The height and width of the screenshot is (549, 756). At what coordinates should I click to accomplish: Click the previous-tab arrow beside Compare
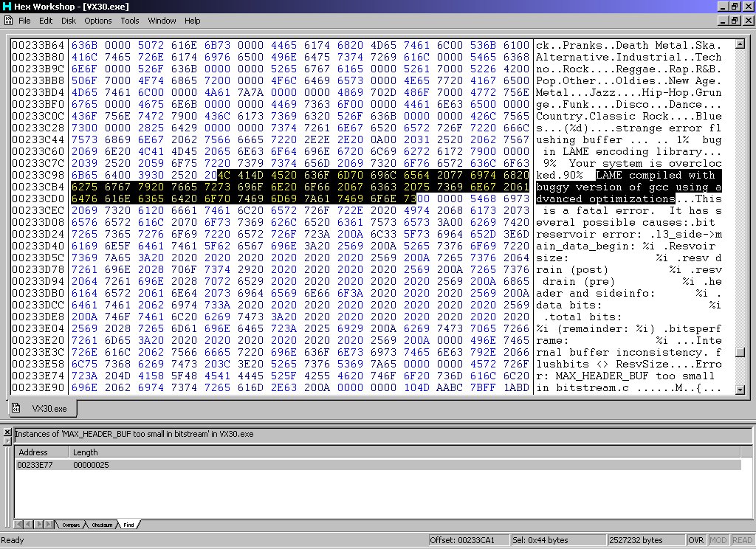pos(28,525)
